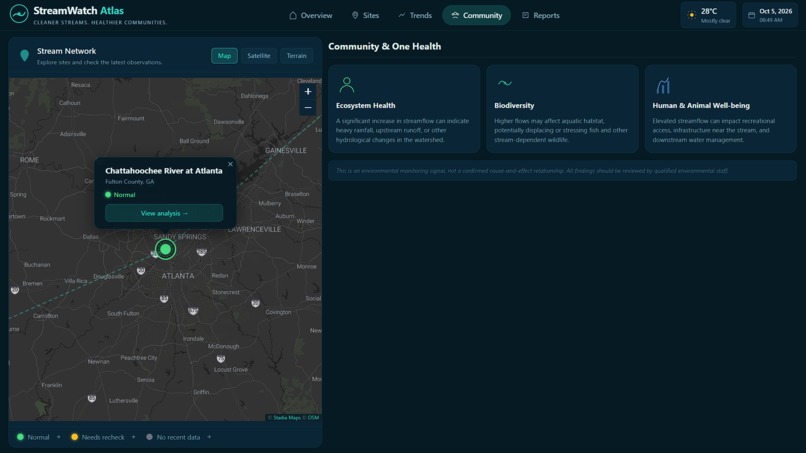Click the Human & Animal Well-being heading
The width and height of the screenshot is (806, 453).
pos(701,105)
